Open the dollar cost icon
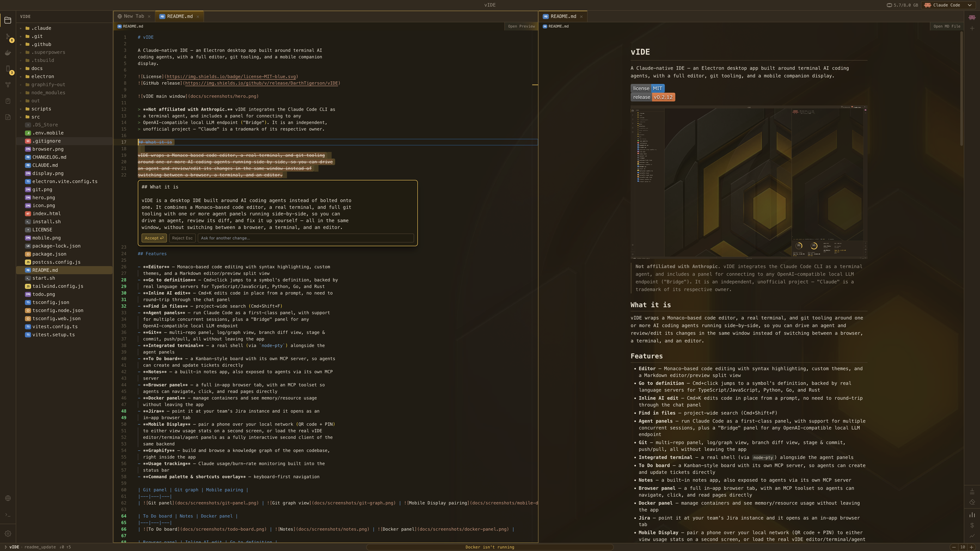The image size is (980, 551). coord(972,525)
